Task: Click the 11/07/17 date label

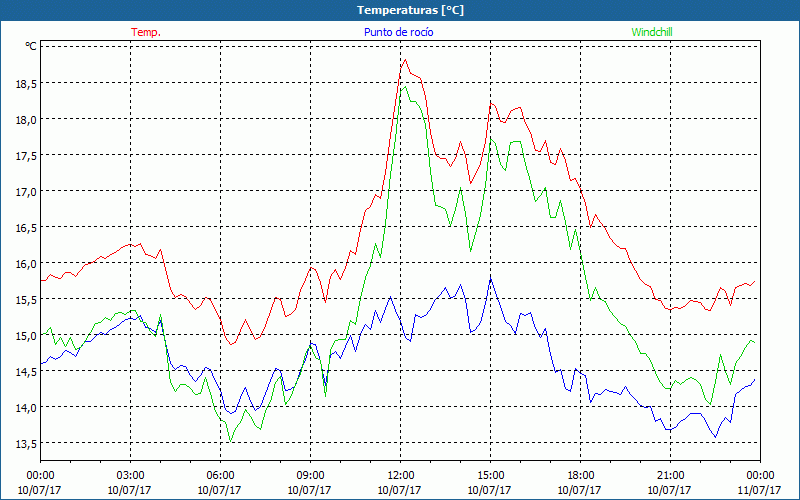Action: (759, 490)
